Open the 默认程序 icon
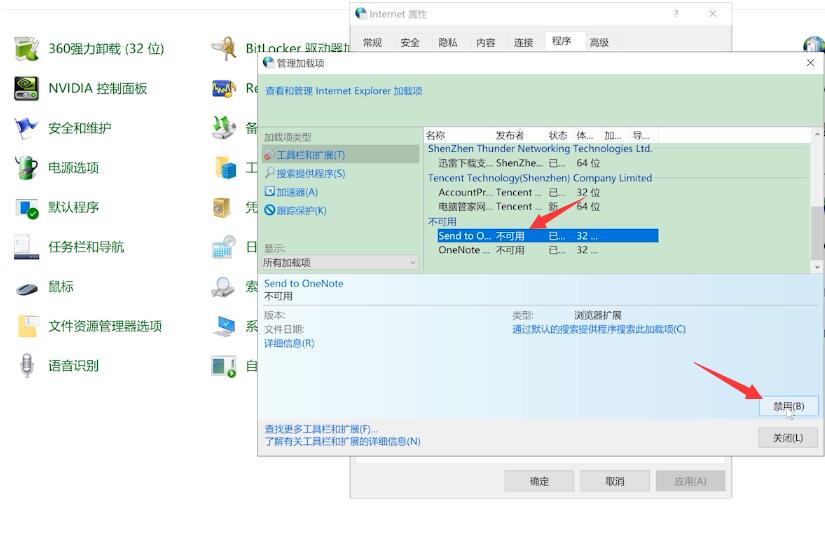This screenshot has width=825, height=534. (26, 207)
